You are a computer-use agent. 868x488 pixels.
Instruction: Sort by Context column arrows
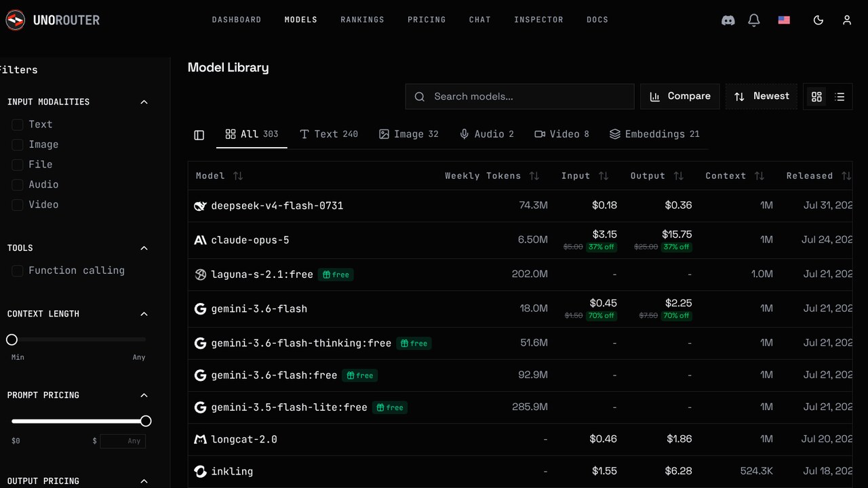point(759,176)
